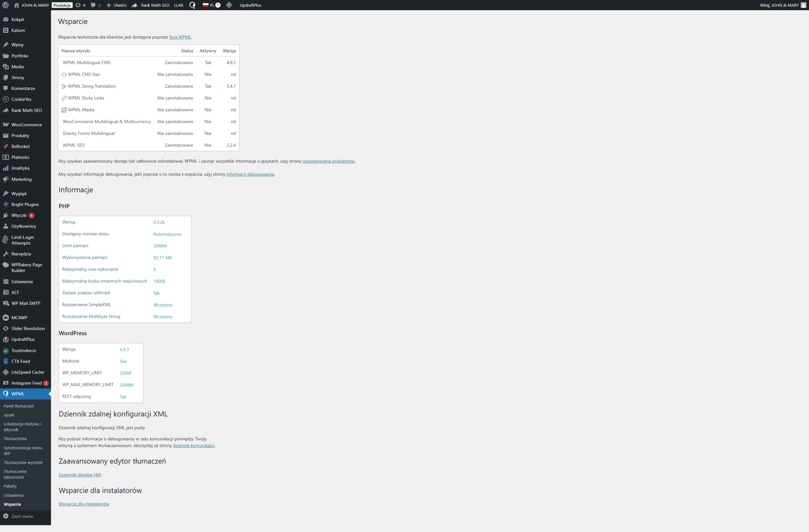The width and height of the screenshot is (809, 532).
Task: Click the comments bubble icon in admin bar
Action: pyautogui.click(x=96, y=5)
